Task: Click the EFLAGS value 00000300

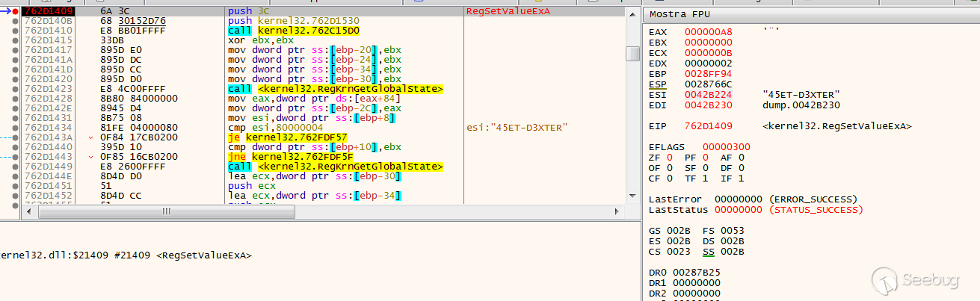Action: (726, 147)
